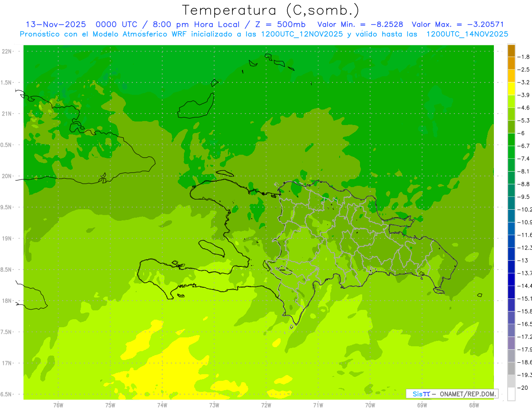Click the '73W' longitude label
Viewport: 532px width, 411px height.
[x=214, y=405]
